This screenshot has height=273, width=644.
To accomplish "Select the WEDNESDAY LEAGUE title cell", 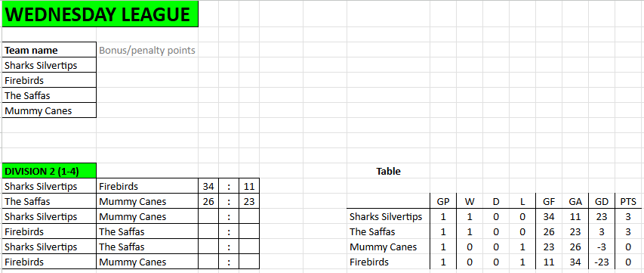I will pos(100,14).
